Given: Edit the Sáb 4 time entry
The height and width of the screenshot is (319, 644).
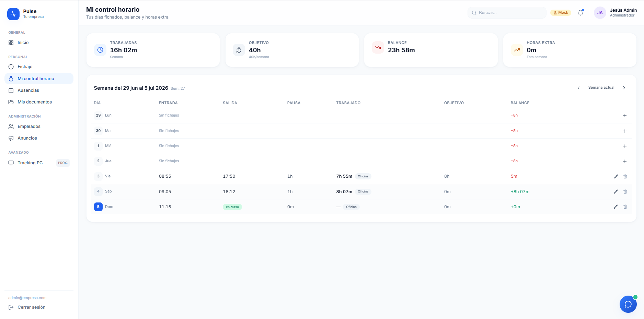Looking at the screenshot, I should 616,191.
